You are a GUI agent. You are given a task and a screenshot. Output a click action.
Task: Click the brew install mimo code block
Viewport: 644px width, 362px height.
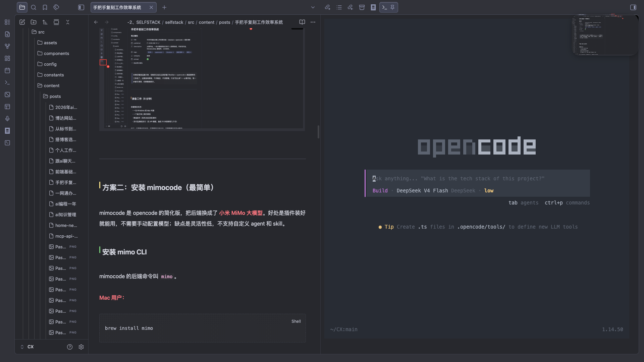point(202,328)
